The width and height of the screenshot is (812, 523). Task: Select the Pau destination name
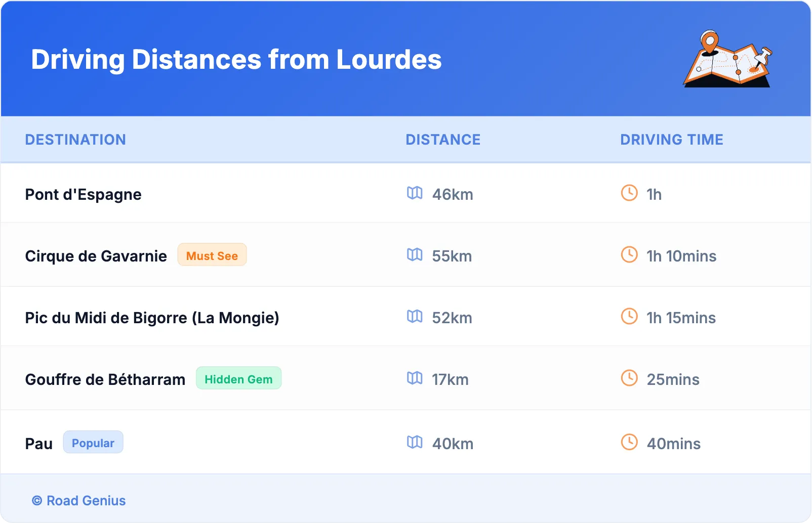click(x=39, y=444)
